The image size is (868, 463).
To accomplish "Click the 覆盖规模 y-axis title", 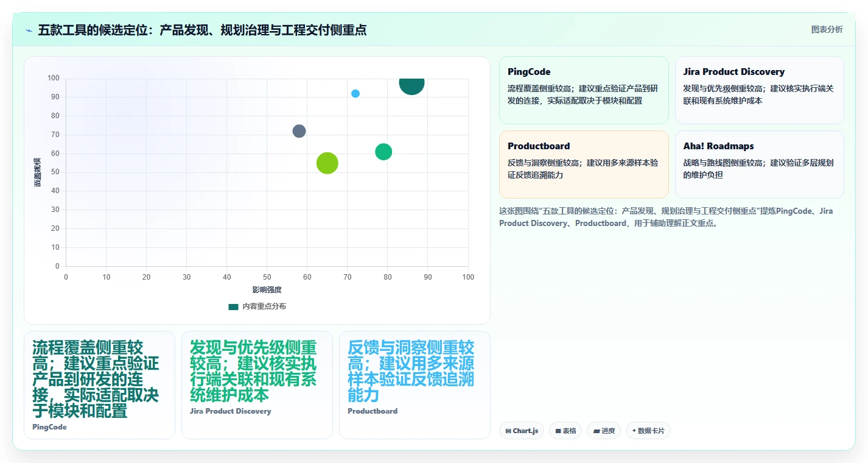I will [x=37, y=172].
